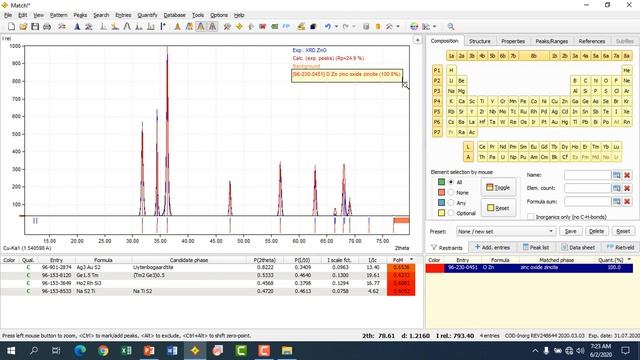Viewport: 640px width, 360px height.
Task: Select the All radio button
Action: coord(451,182)
